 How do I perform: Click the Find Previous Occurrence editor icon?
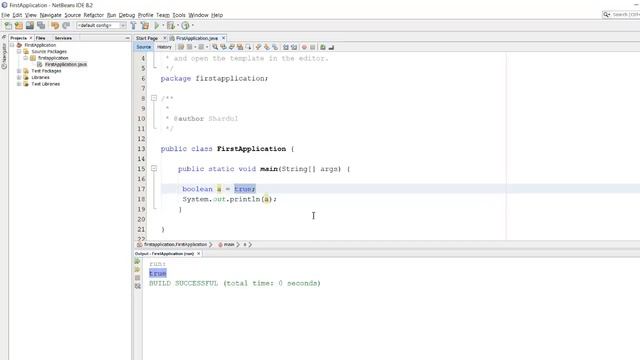click(223, 47)
